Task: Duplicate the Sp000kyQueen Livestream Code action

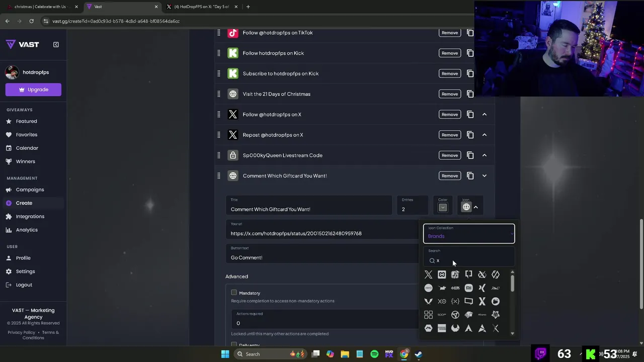Action: pos(470,155)
